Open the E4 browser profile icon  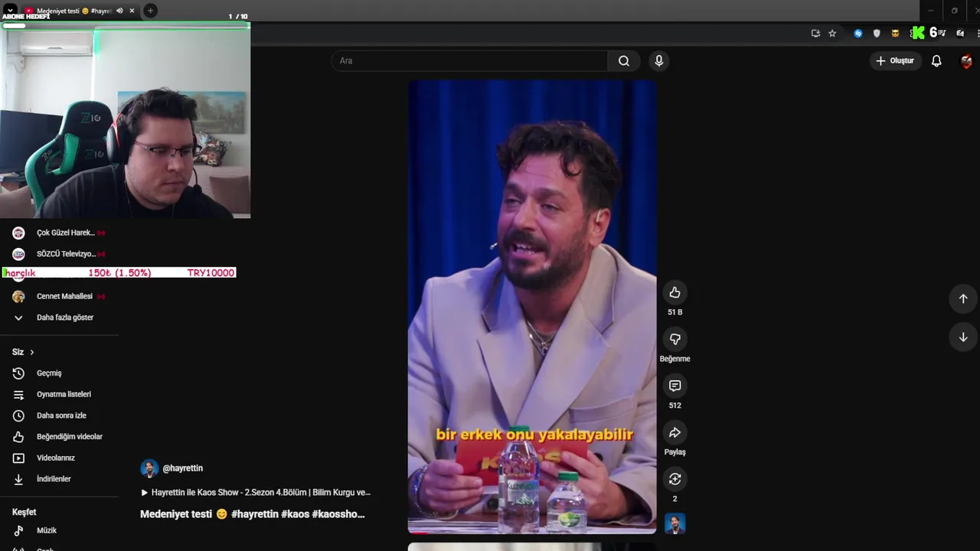pos(960,33)
